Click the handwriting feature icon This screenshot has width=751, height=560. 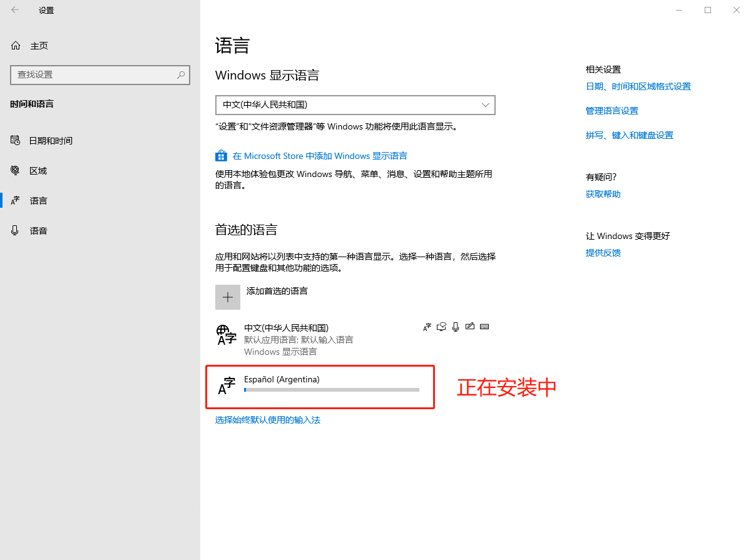pyautogui.click(x=470, y=327)
